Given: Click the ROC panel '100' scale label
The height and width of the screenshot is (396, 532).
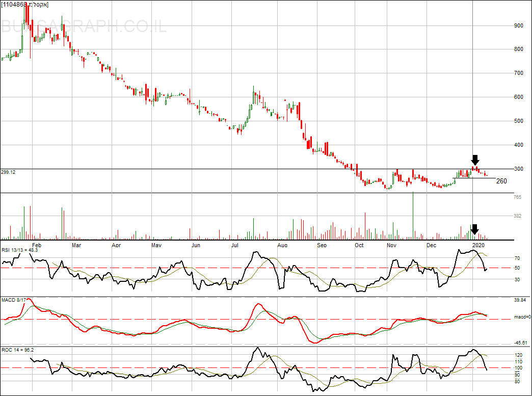Looking at the screenshot, I should click(x=518, y=368).
